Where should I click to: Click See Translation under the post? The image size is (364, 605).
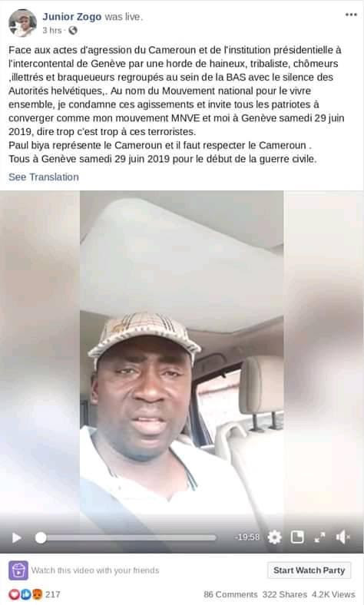pyautogui.click(x=44, y=177)
